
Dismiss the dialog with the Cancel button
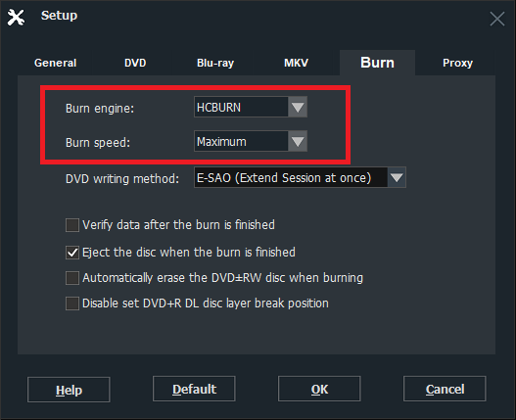[445, 389]
